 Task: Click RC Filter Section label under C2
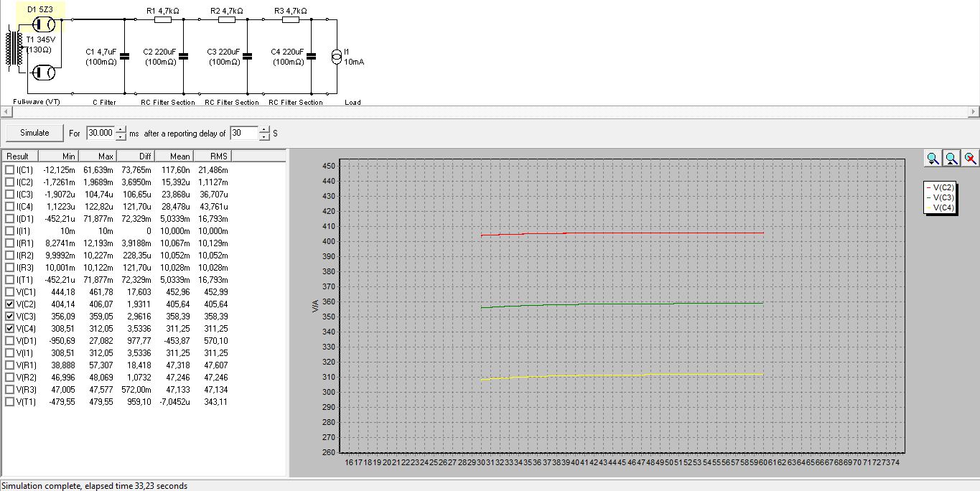click(168, 102)
